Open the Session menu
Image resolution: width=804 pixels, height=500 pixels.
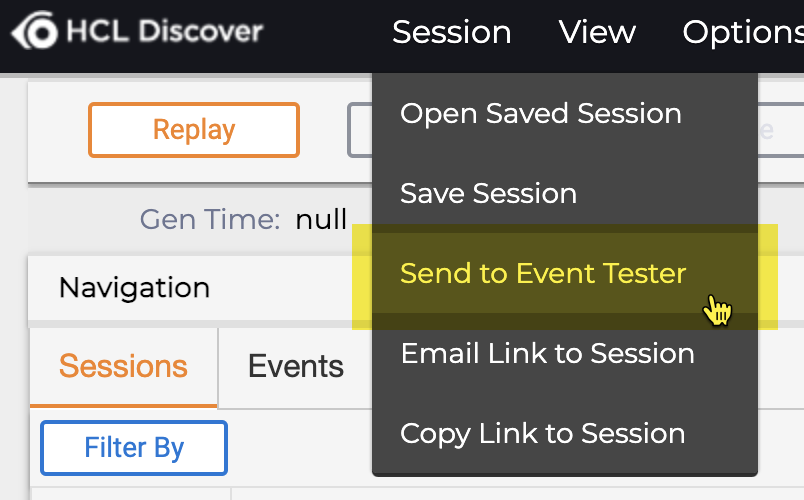pos(451,32)
